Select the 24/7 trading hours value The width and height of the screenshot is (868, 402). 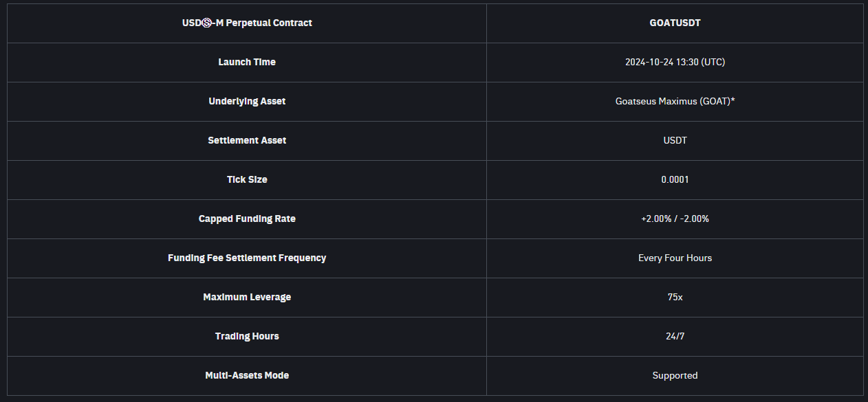[675, 336]
